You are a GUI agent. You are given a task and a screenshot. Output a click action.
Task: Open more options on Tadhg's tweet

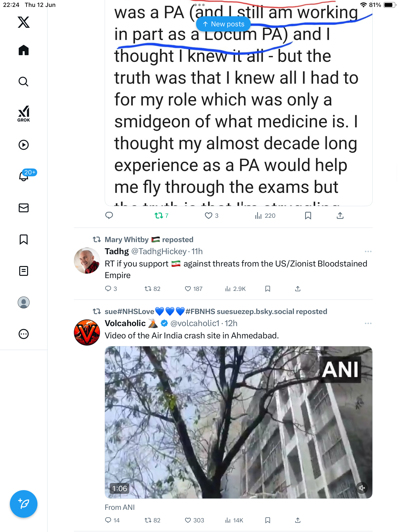(368, 251)
